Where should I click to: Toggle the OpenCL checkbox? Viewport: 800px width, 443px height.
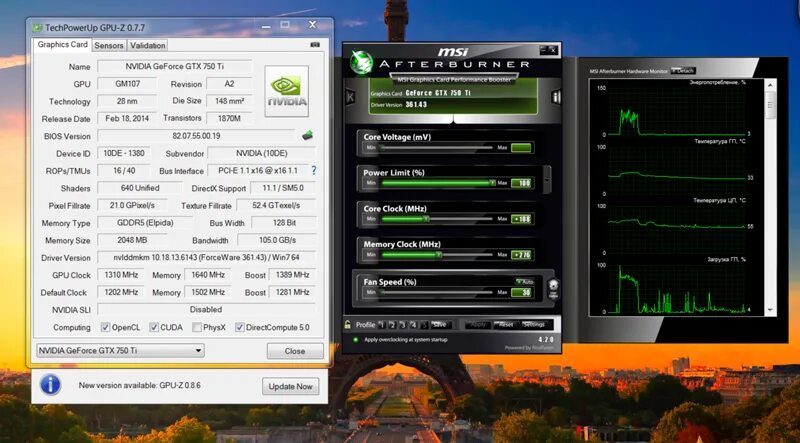tap(105, 327)
